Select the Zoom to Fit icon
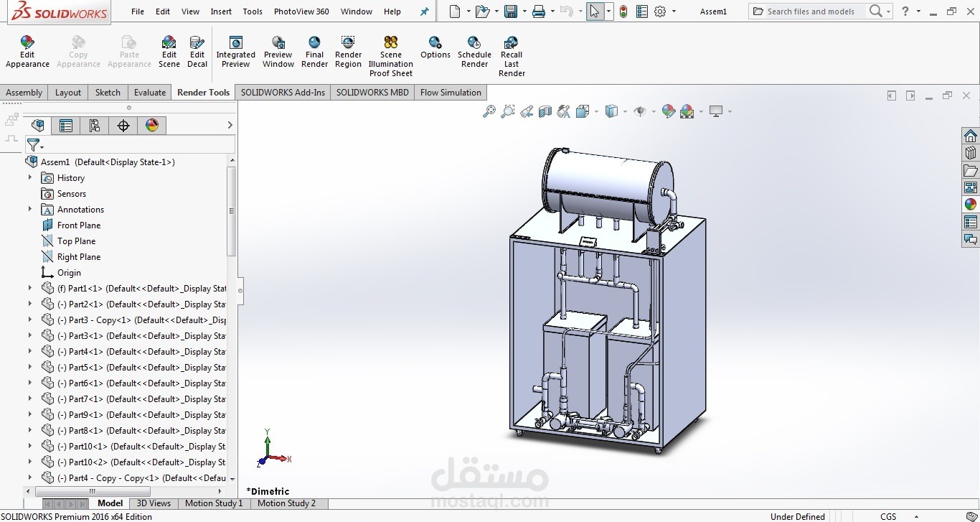The width and height of the screenshot is (980, 522). [x=490, y=111]
